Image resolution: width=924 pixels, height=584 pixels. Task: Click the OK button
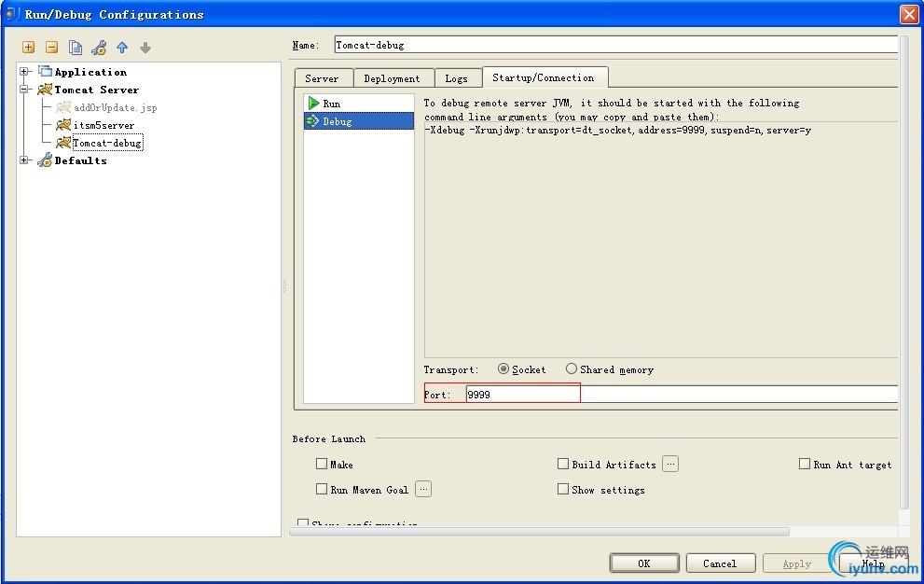point(644,563)
